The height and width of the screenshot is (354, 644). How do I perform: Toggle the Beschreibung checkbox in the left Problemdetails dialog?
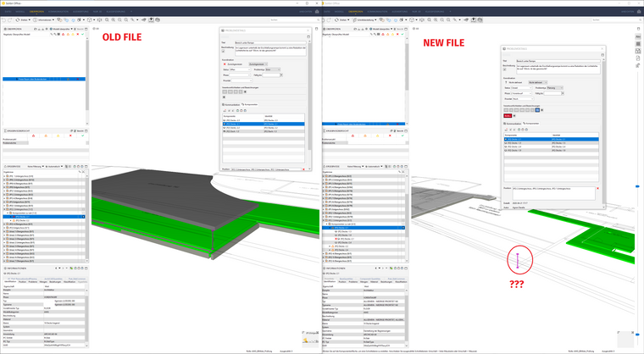click(224, 52)
